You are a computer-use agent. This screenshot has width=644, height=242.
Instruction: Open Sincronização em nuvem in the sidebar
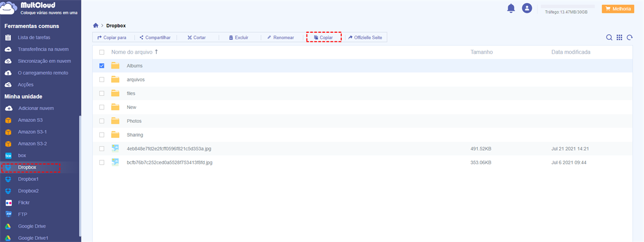pyautogui.click(x=44, y=61)
